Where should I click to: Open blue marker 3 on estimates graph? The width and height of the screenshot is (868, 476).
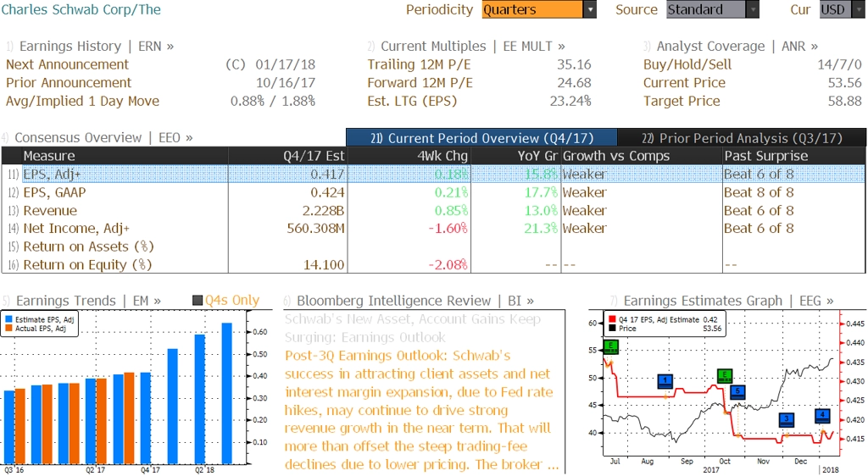(787, 419)
